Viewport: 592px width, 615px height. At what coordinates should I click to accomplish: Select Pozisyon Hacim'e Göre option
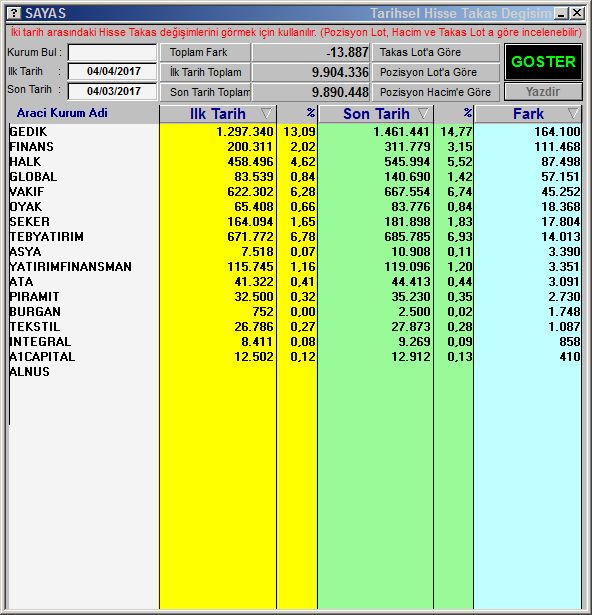click(x=435, y=92)
